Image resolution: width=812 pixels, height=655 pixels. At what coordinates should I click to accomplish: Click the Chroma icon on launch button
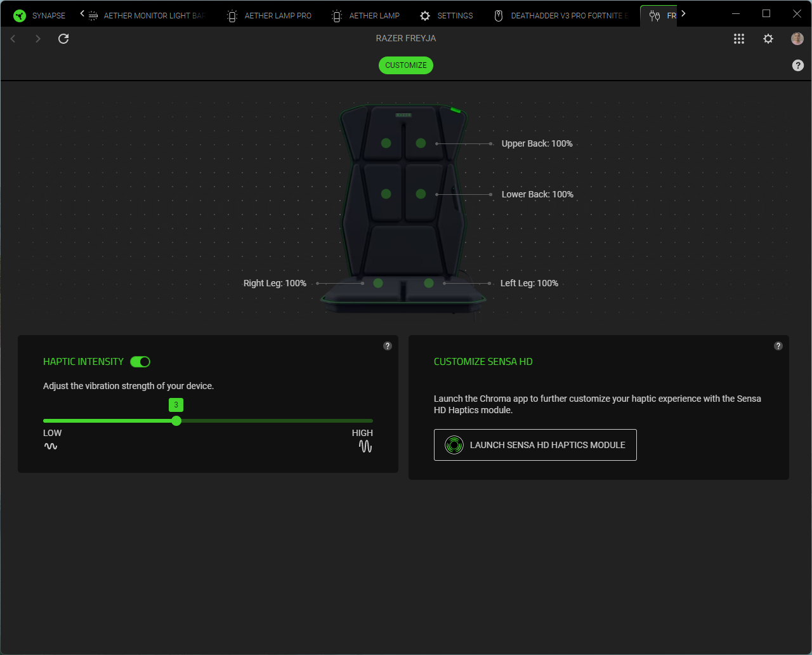coord(454,445)
